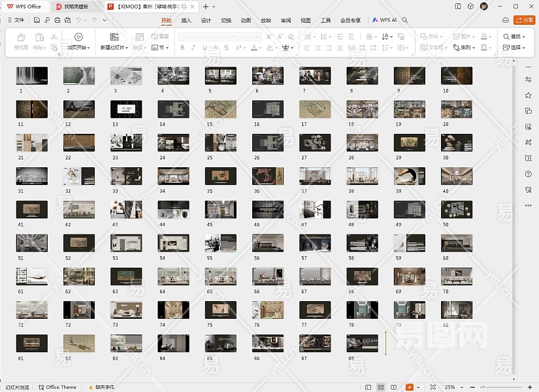The width and height of the screenshot is (539, 392).
Task: Open the 选择 select dropdown
Action: [x=515, y=48]
